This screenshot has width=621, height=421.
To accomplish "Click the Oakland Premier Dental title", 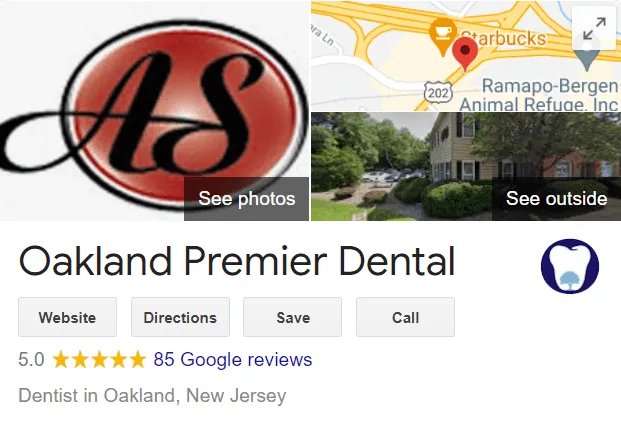I will point(237,261).
